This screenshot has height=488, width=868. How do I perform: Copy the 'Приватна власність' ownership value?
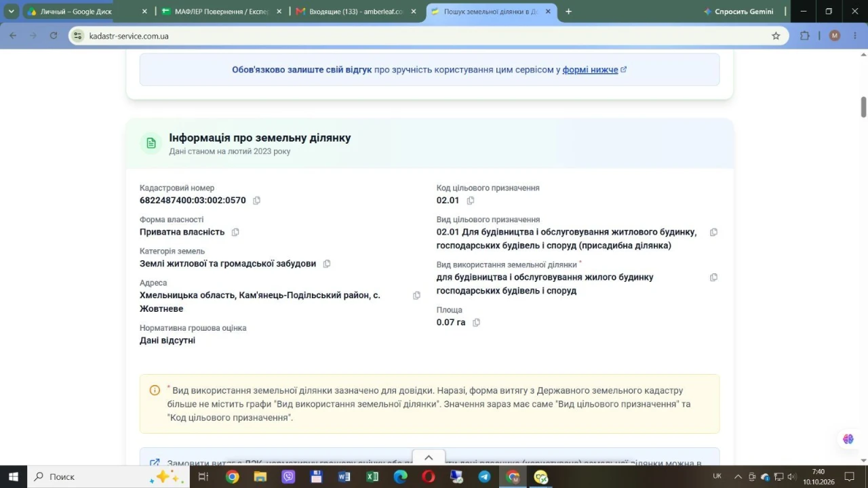pyautogui.click(x=235, y=232)
